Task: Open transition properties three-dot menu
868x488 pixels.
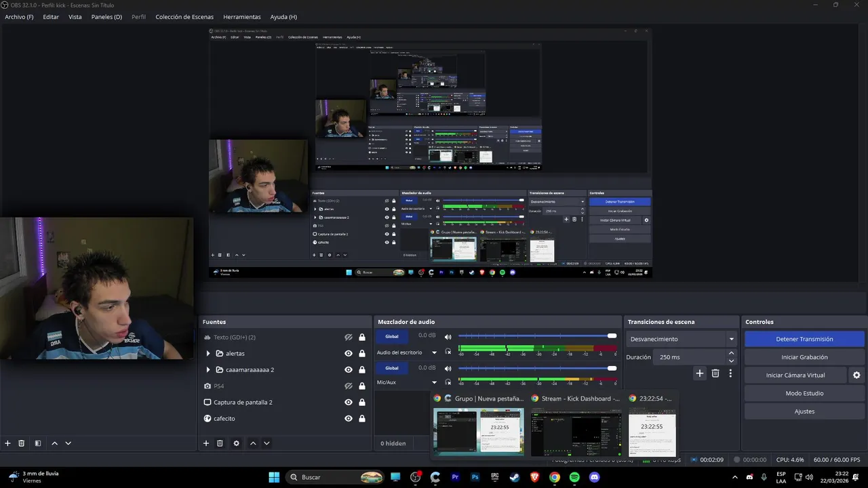Action: pos(730,373)
